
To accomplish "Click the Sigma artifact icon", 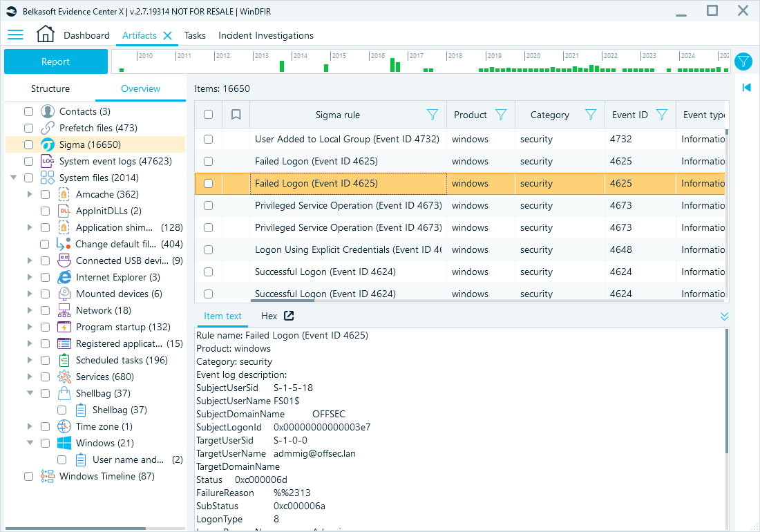I will tap(48, 144).
